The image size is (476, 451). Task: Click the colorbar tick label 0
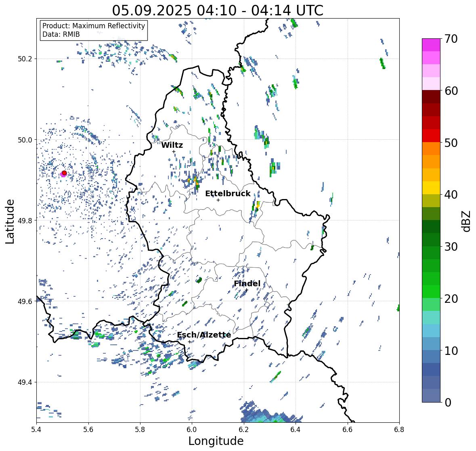pos(448,403)
